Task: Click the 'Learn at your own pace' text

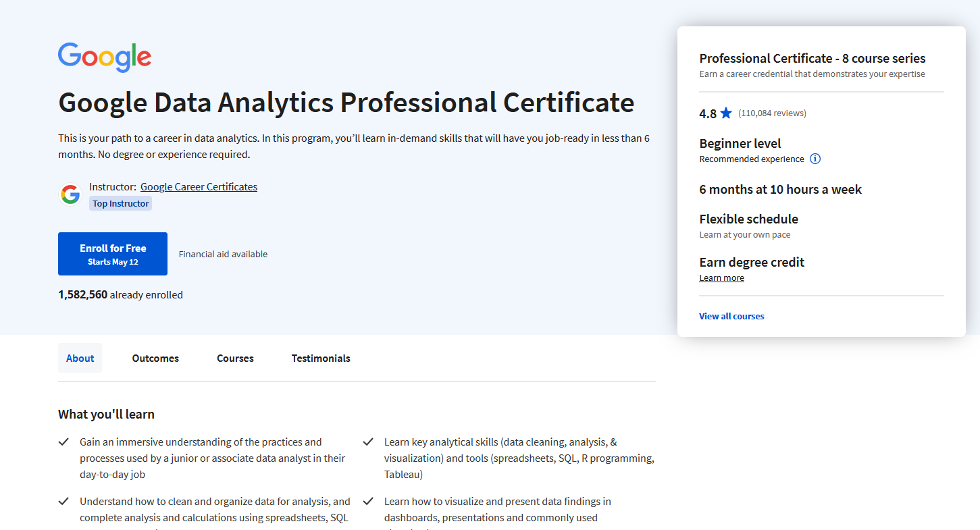Action: pos(745,235)
